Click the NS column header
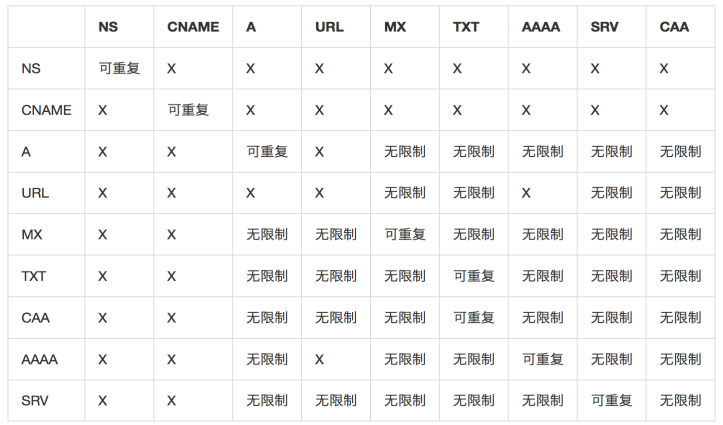 coord(108,27)
